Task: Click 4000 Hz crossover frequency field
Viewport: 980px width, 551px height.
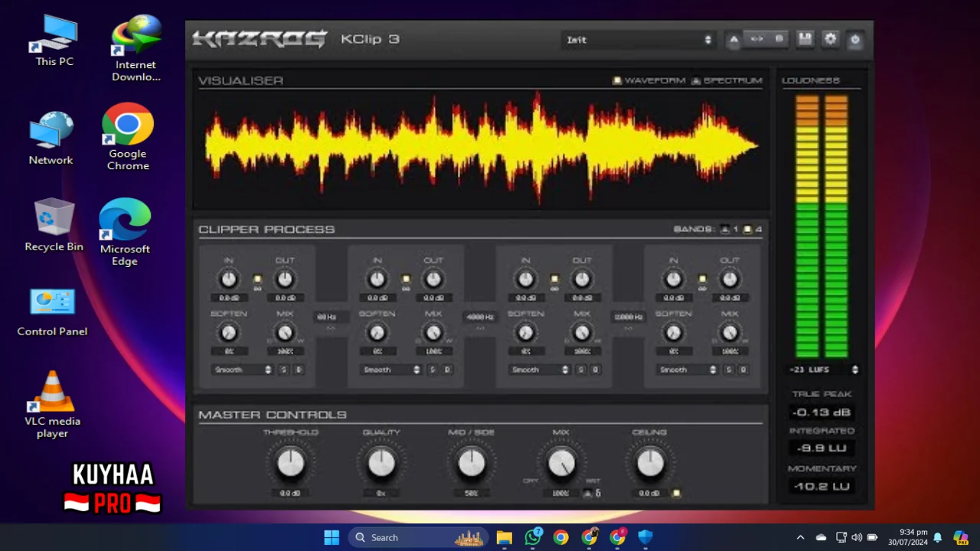Action: click(x=480, y=317)
